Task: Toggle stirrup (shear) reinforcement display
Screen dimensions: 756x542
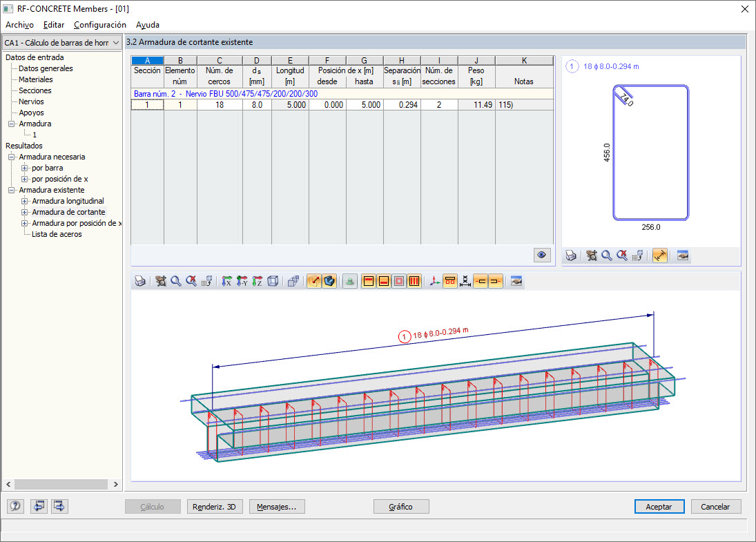Action: [x=414, y=281]
